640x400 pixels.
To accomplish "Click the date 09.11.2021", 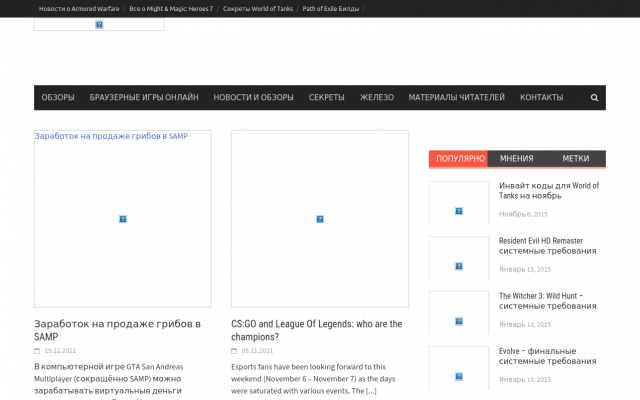I will coord(257,351).
